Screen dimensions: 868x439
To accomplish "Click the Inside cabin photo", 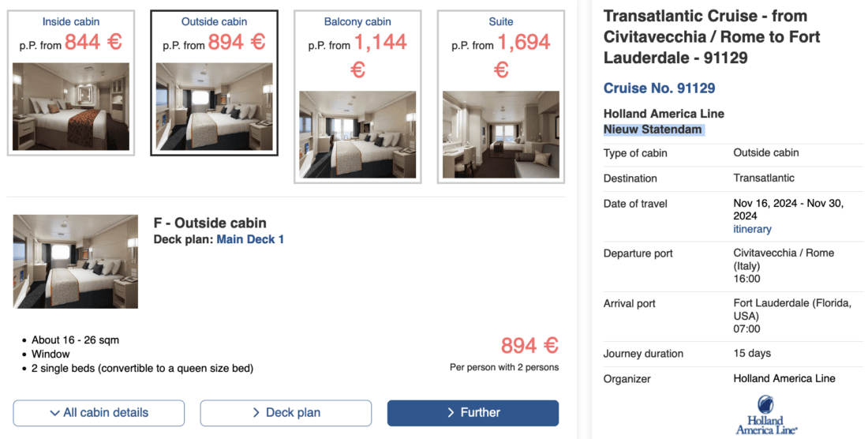I will (x=71, y=107).
